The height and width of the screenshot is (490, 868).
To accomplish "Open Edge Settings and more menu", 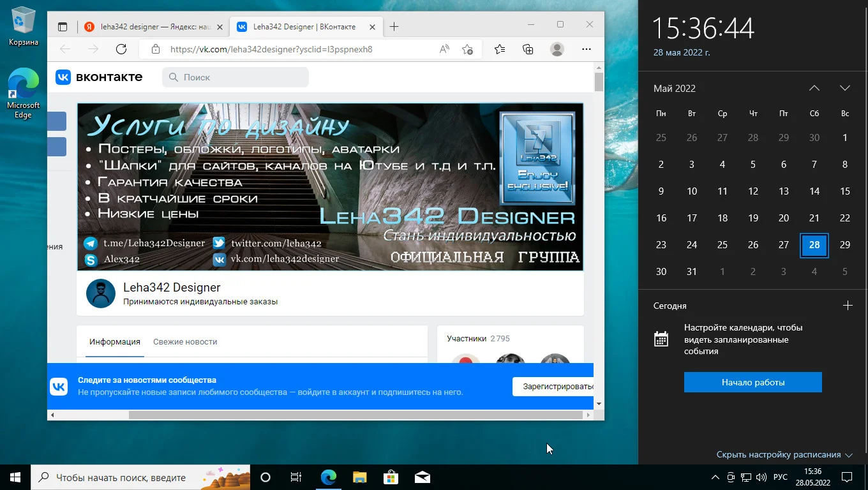I will click(587, 49).
